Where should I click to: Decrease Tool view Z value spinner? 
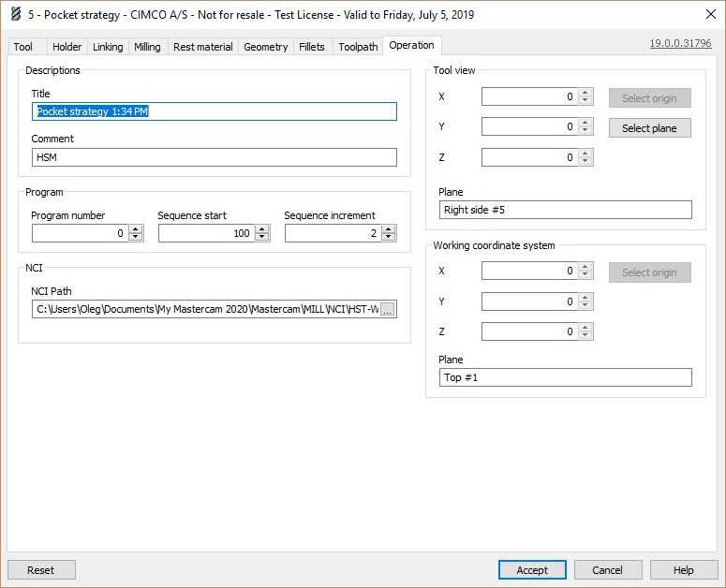coord(585,162)
